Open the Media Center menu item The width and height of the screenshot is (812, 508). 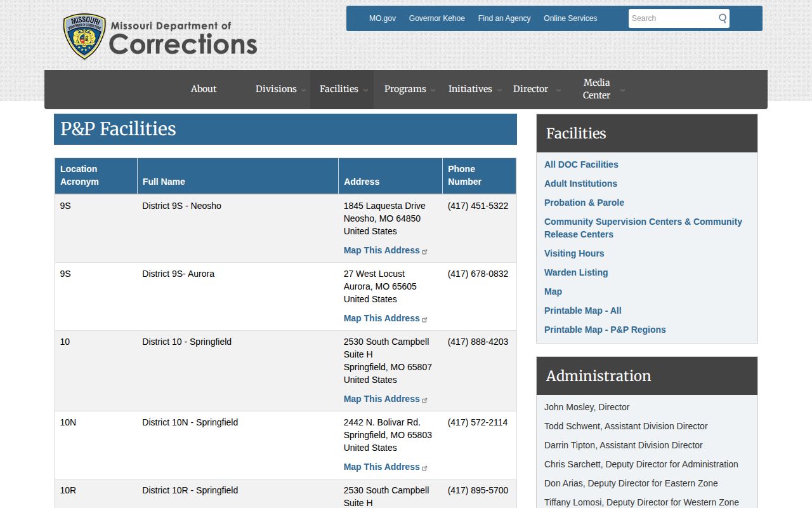coord(596,89)
